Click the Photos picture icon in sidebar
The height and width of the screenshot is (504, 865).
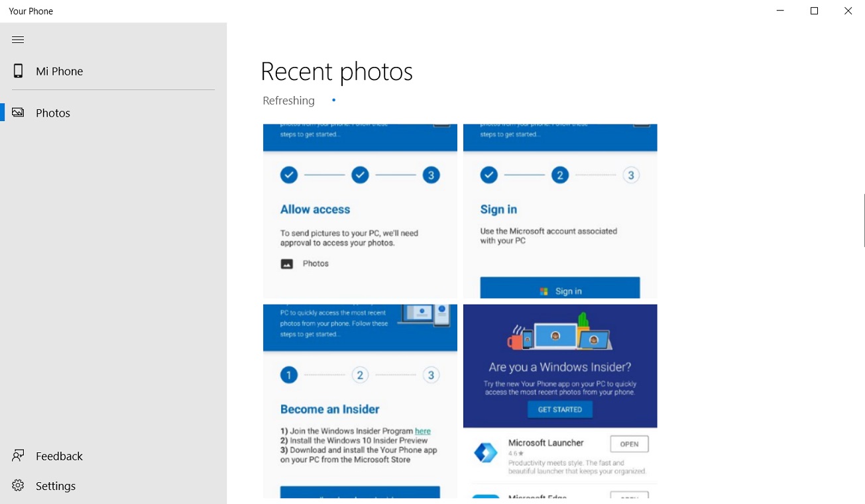(x=18, y=113)
